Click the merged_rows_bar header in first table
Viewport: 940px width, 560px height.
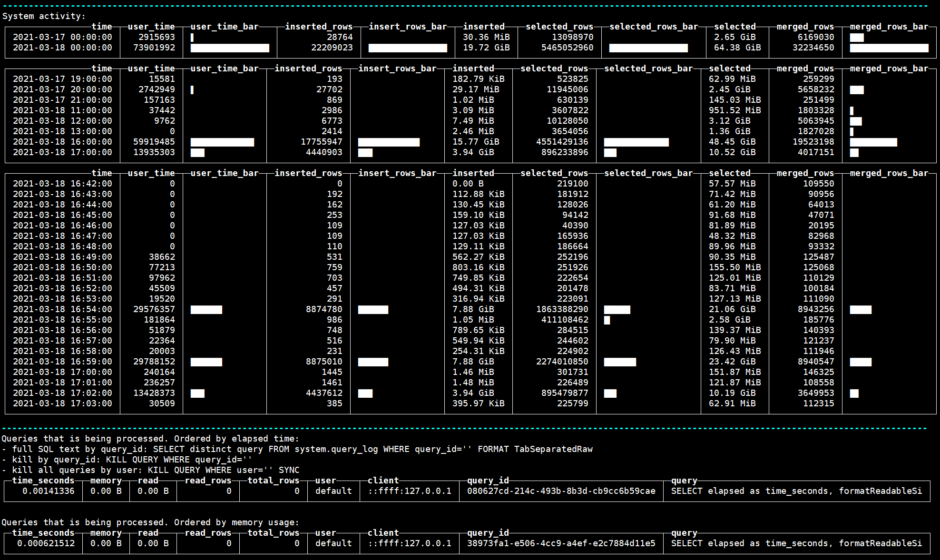pyautogui.click(x=889, y=27)
